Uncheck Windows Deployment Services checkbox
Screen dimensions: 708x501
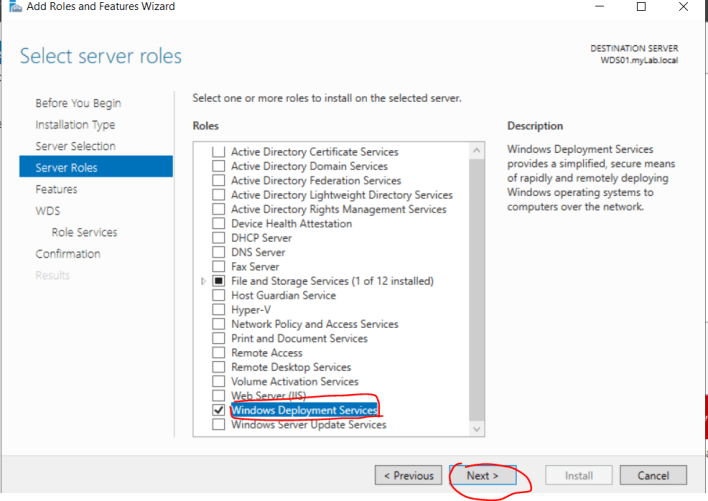pyautogui.click(x=219, y=410)
